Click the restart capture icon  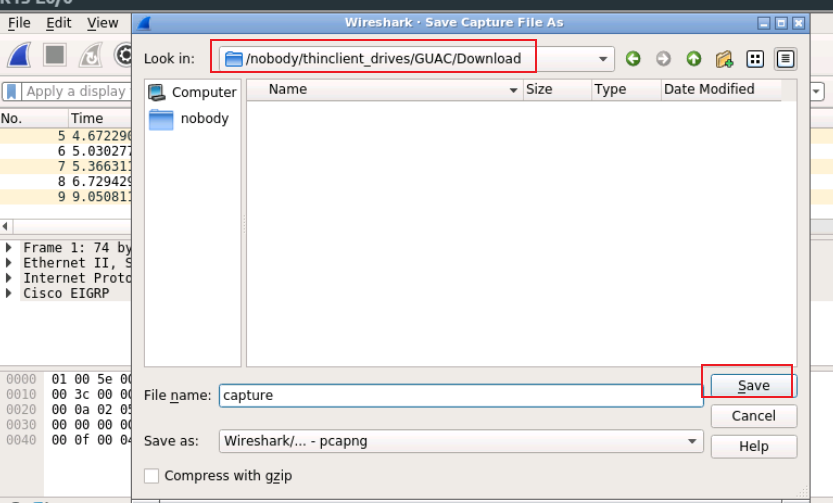click(x=91, y=55)
